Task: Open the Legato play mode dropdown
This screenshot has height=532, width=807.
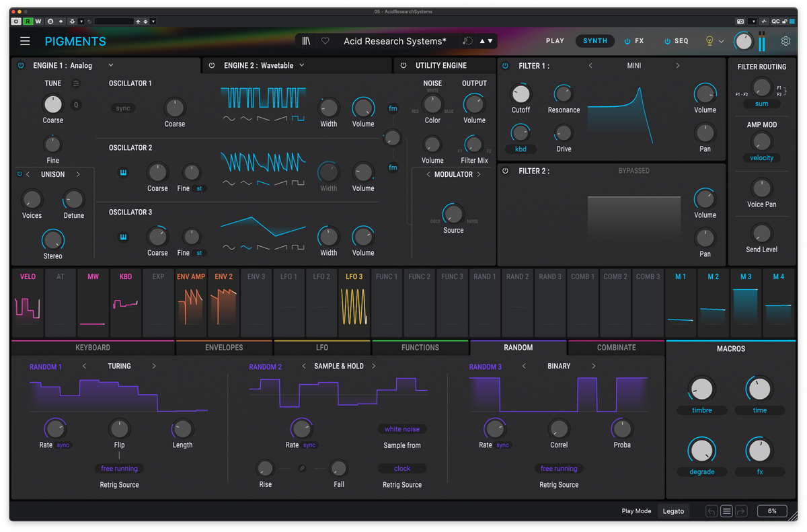Action: (673, 511)
